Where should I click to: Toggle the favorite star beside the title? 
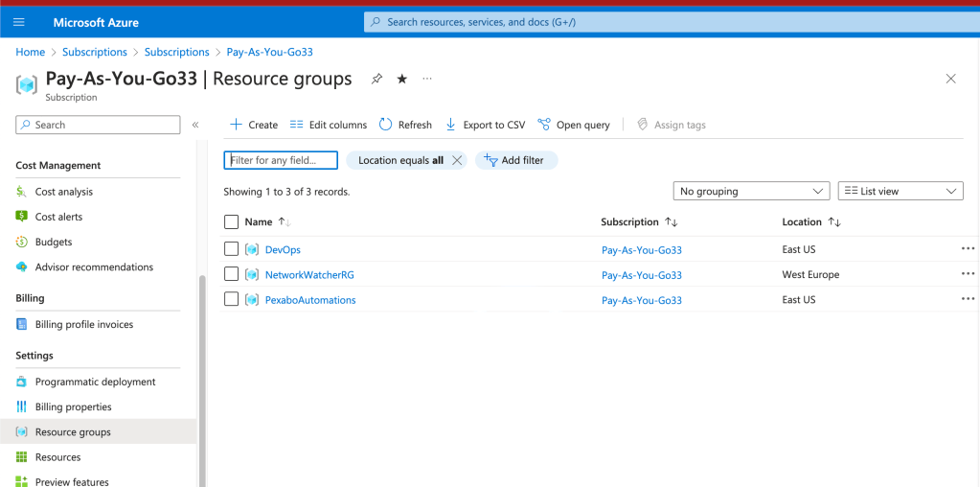coord(402,79)
